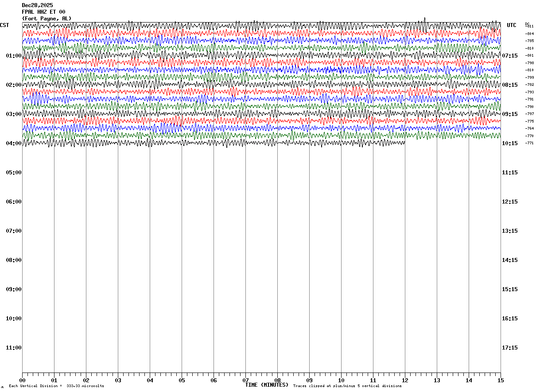Click minute 00 on the time axis
Screen dimensions: 536x392
pyautogui.click(x=22, y=380)
